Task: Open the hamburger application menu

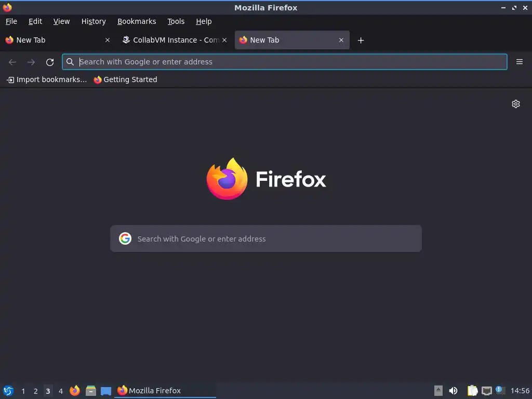Action: [x=519, y=62]
